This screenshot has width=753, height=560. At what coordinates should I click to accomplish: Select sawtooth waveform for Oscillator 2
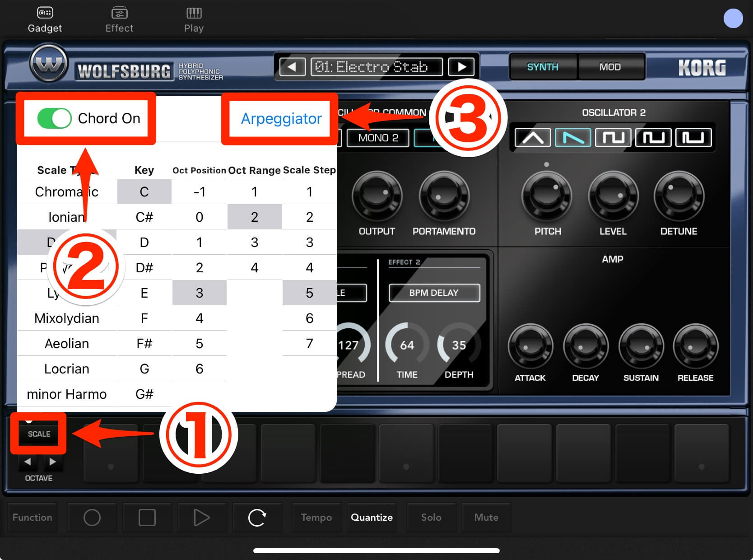[573, 138]
